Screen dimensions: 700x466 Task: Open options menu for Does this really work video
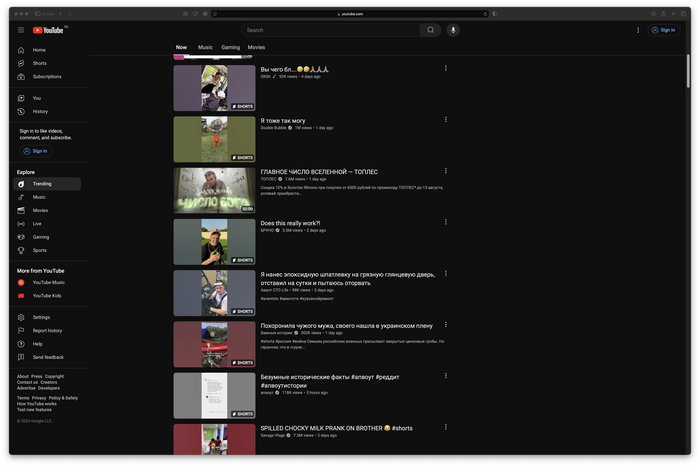tap(445, 222)
